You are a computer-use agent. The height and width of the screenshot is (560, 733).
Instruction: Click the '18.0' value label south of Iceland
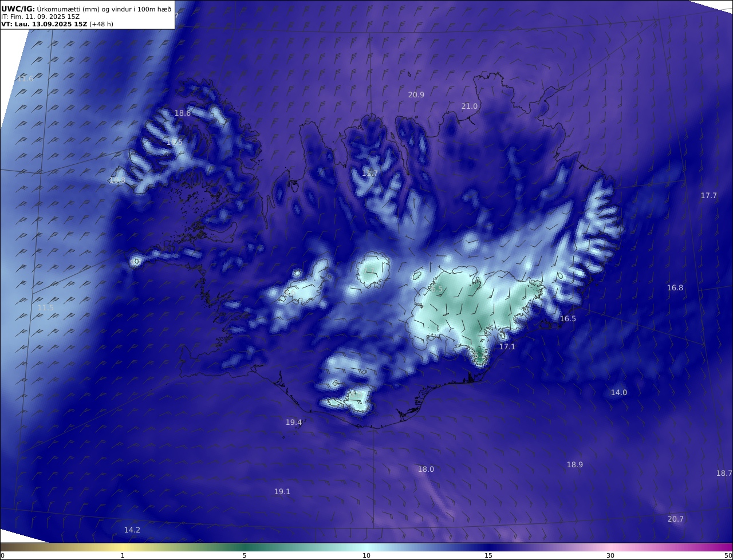pyautogui.click(x=426, y=470)
